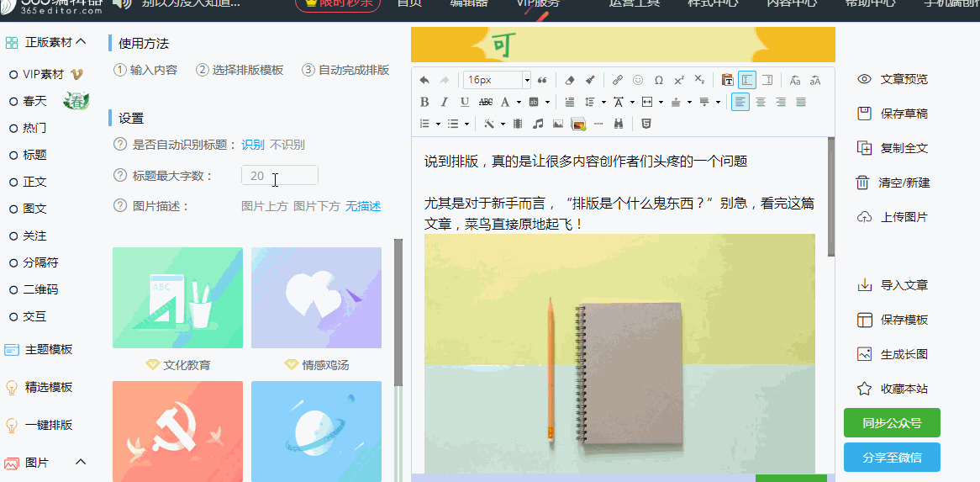Click the 标题最大字数 input field

[x=280, y=176]
